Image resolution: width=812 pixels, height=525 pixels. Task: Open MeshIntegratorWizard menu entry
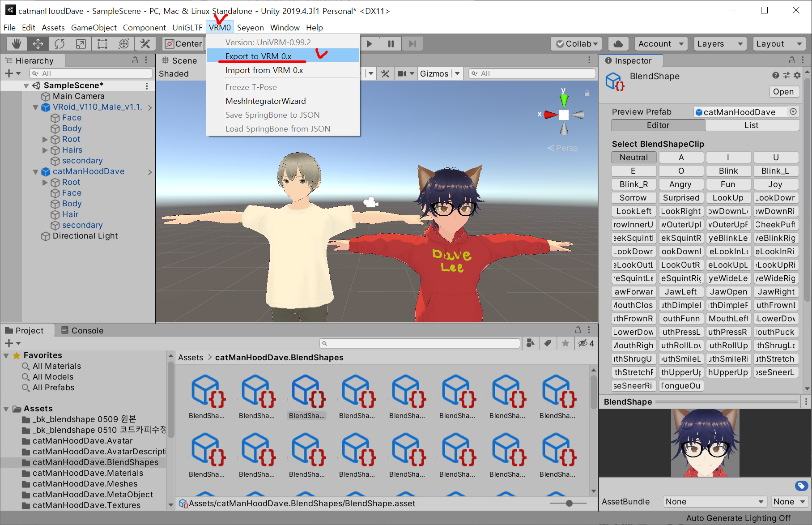(283, 101)
